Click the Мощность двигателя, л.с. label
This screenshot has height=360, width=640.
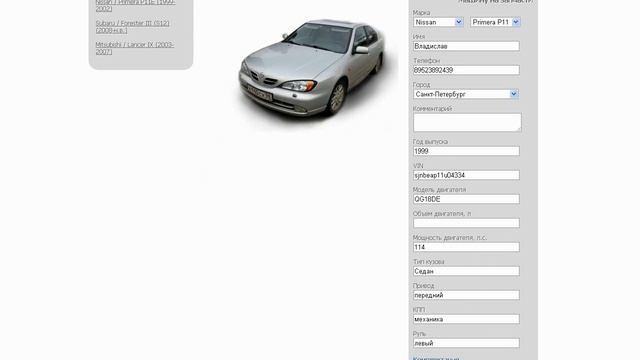[x=449, y=238]
